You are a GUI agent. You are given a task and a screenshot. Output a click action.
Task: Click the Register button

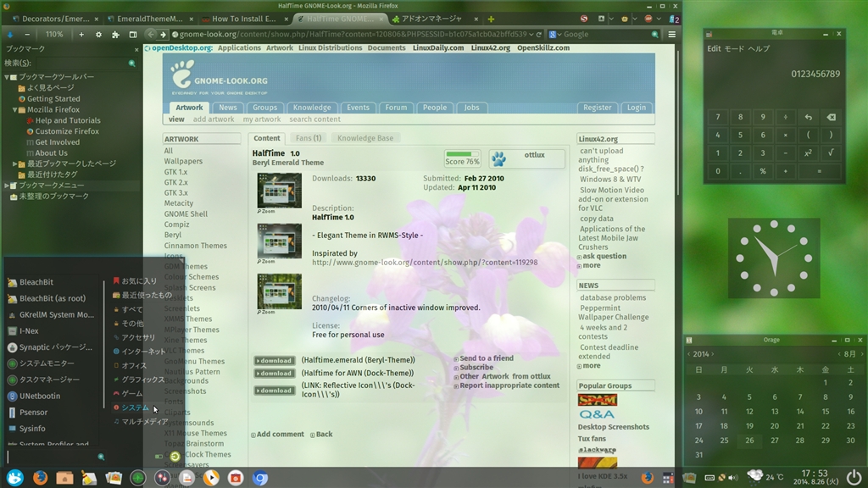597,108
